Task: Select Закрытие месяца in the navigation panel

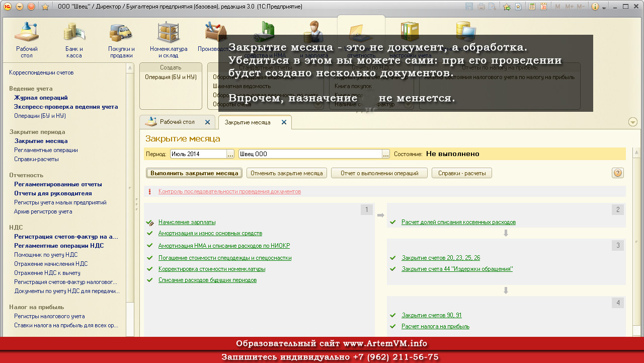Action: [x=41, y=141]
